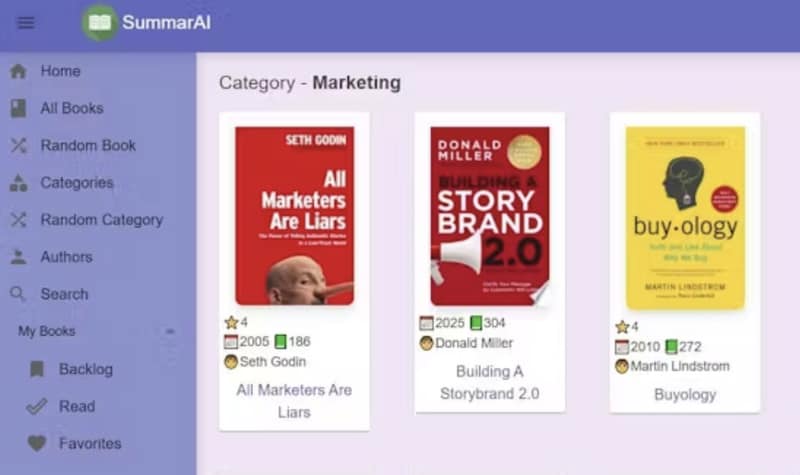This screenshot has width=800, height=475.
Task: Click the Buyology yellow cover thumbnail
Action: [685, 217]
